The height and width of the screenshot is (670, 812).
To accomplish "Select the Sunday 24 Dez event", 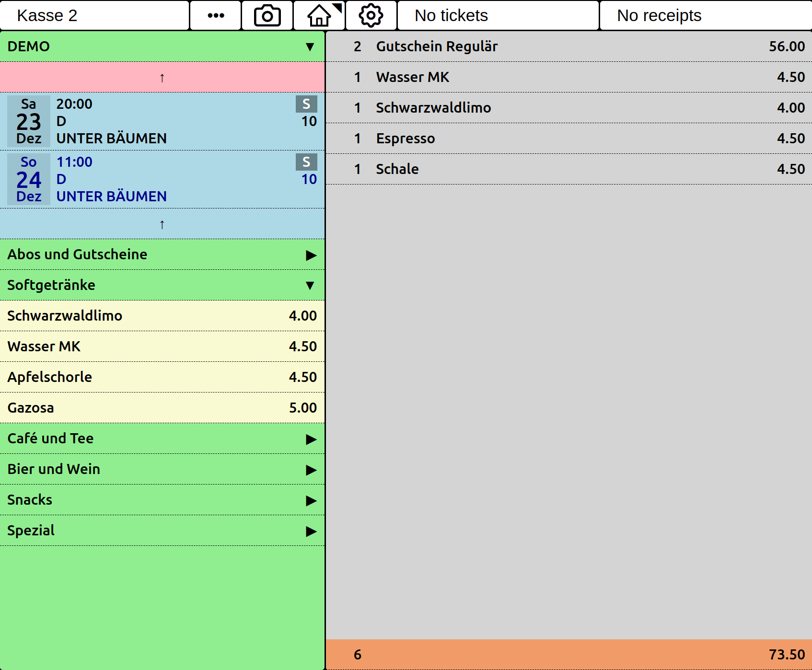I will click(x=162, y=179).
